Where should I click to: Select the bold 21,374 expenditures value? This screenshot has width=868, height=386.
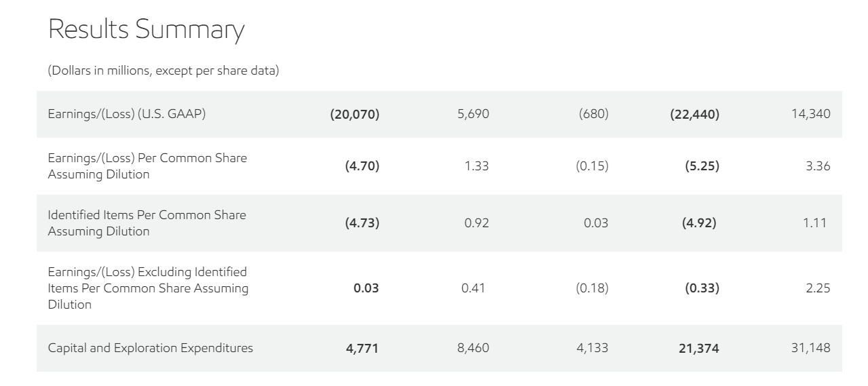tap(699, 348)
